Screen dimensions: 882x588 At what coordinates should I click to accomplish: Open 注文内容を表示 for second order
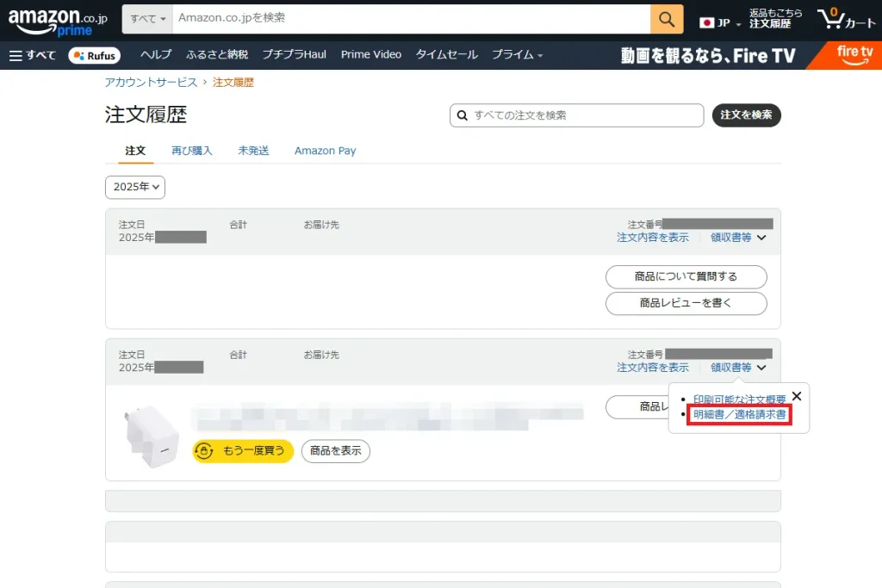click(653, 368)
